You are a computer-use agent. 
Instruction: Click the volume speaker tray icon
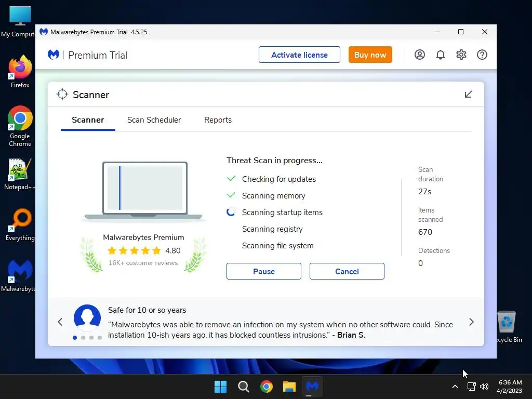(x=484, y=387)
